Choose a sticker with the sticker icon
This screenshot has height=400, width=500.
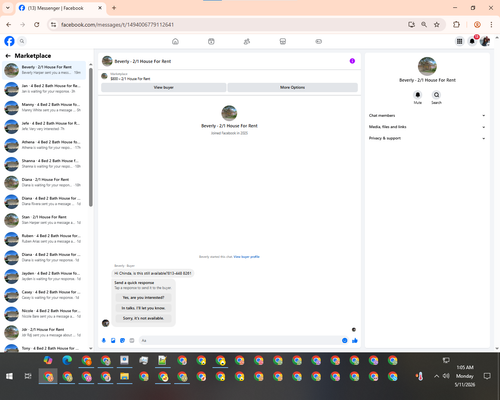click(122, 340)
